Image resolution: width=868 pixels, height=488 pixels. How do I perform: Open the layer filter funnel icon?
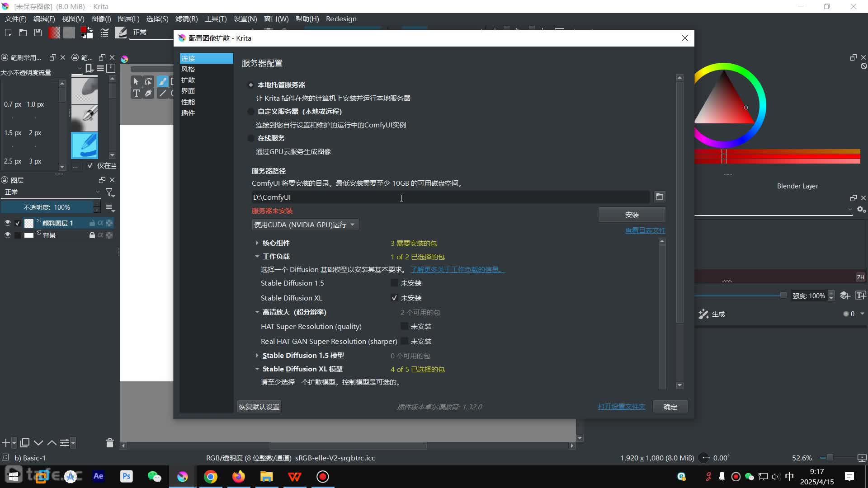tap(110, 192)
